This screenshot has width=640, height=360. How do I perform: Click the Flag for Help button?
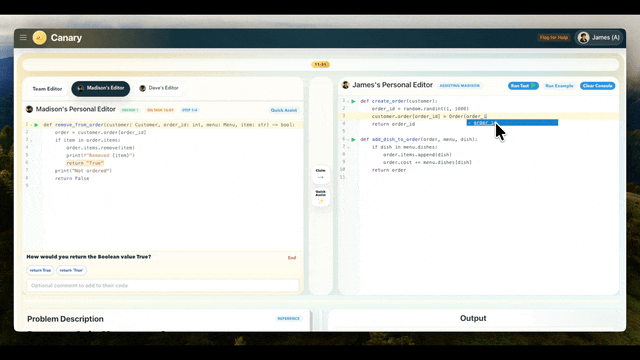(553, 38)
